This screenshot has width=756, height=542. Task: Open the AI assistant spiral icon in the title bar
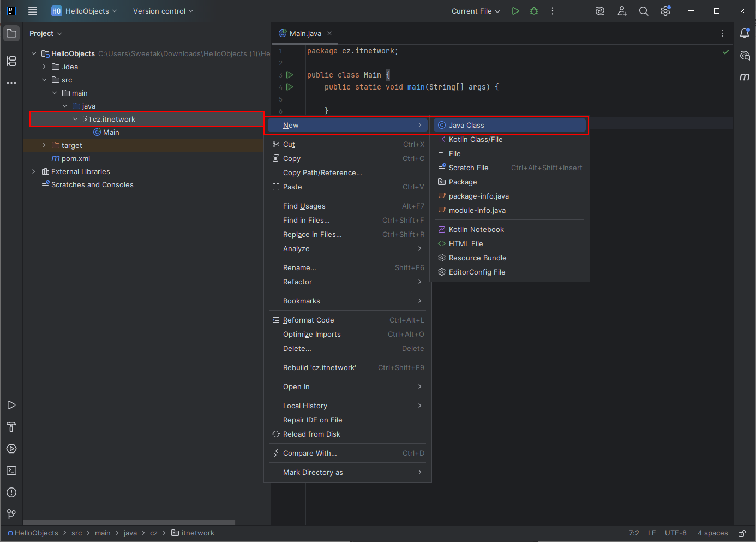600,11
